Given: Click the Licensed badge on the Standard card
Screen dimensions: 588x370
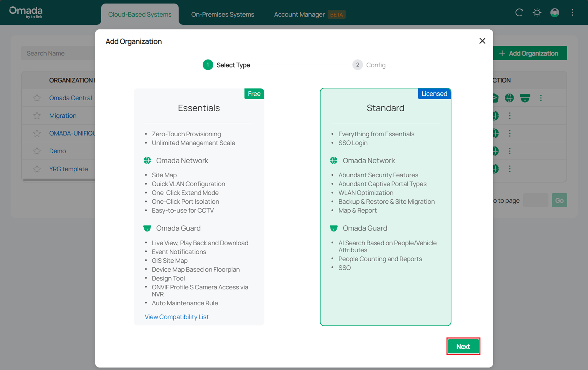Looking at the screenshot, I should click(434, 94).
